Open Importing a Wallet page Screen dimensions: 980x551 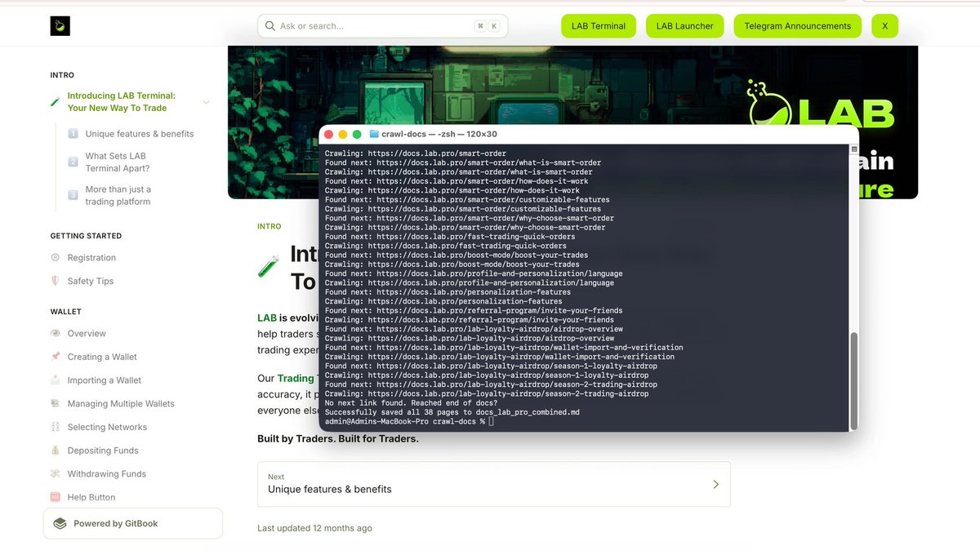105,380
